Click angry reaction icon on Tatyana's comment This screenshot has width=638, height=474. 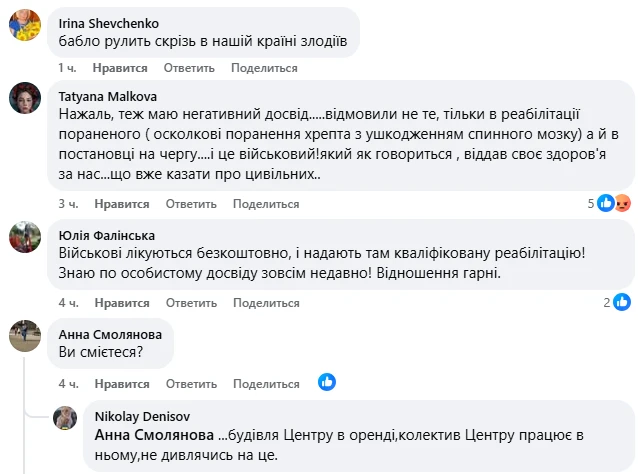point(622,203)
